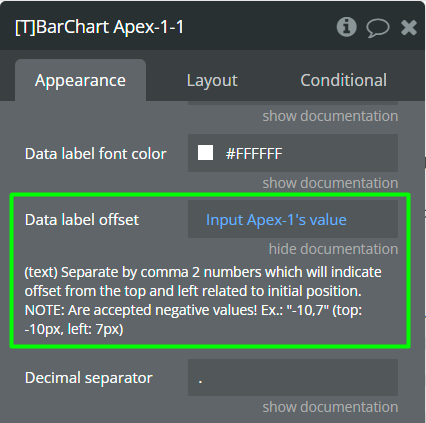Switch to the Layout tab
The width and height of the screenshot is (426, 423).
coord(212,80)
